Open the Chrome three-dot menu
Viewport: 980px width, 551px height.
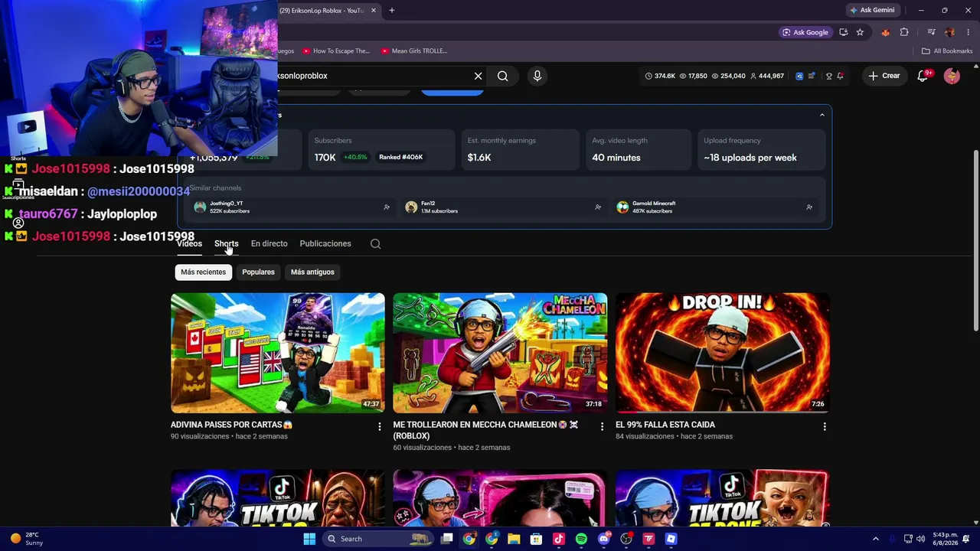968,32
